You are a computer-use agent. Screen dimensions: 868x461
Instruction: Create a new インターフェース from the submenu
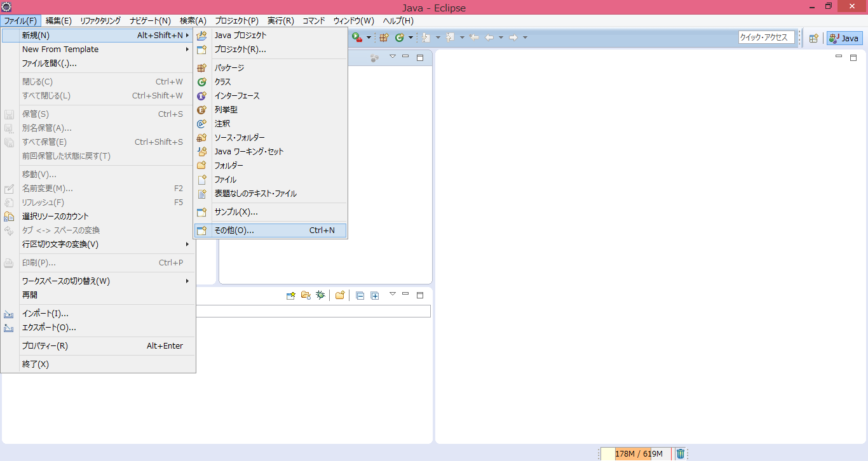[x=271, y=96]
